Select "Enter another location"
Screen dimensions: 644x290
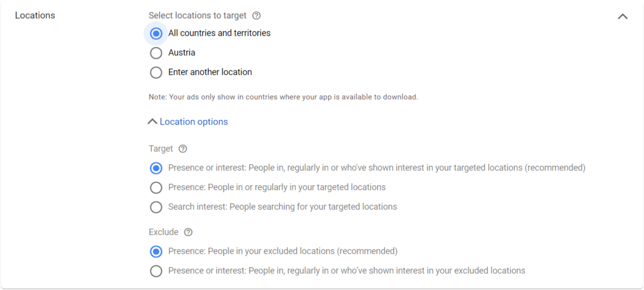pos(156,72)
